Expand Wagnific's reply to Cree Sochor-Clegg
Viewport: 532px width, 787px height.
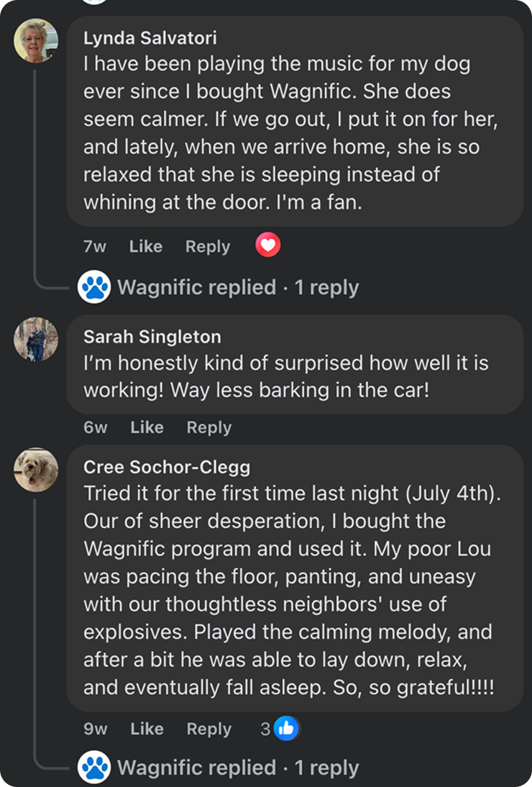(237, 768)
